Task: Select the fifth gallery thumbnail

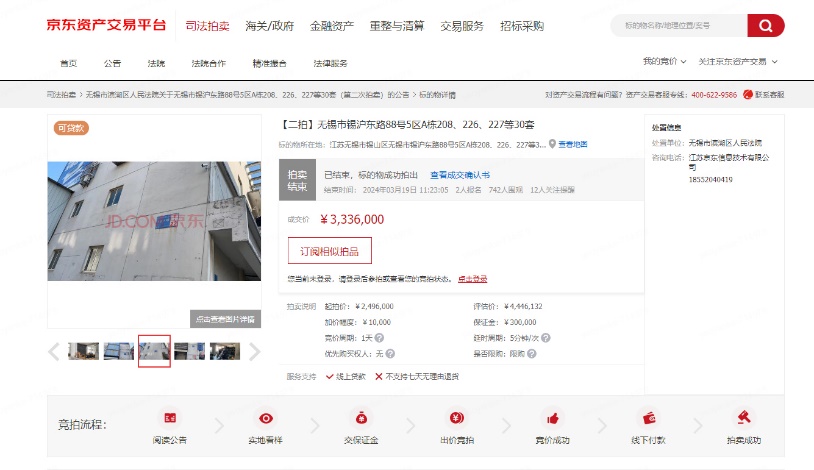Action: click(x=225, y=351)
